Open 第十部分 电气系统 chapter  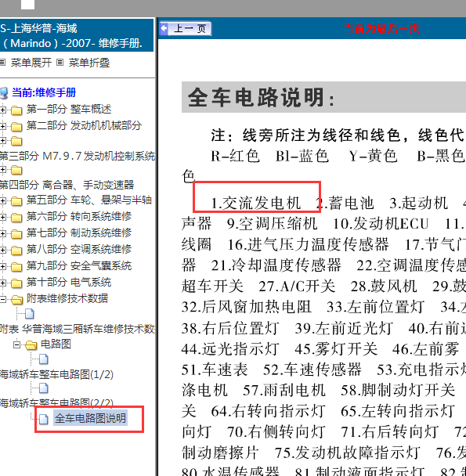(x=69, y=282)
